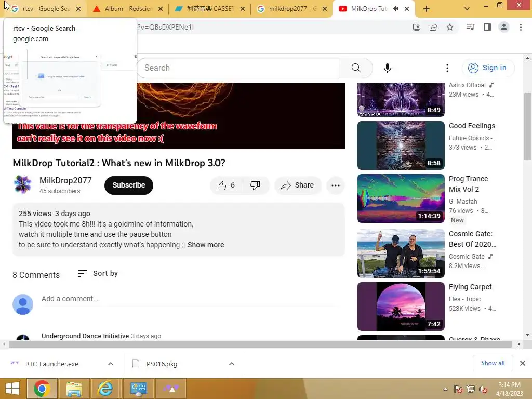Open the Prog Trance Mix Vol 2 thumbnail

(x=401, y=198)
